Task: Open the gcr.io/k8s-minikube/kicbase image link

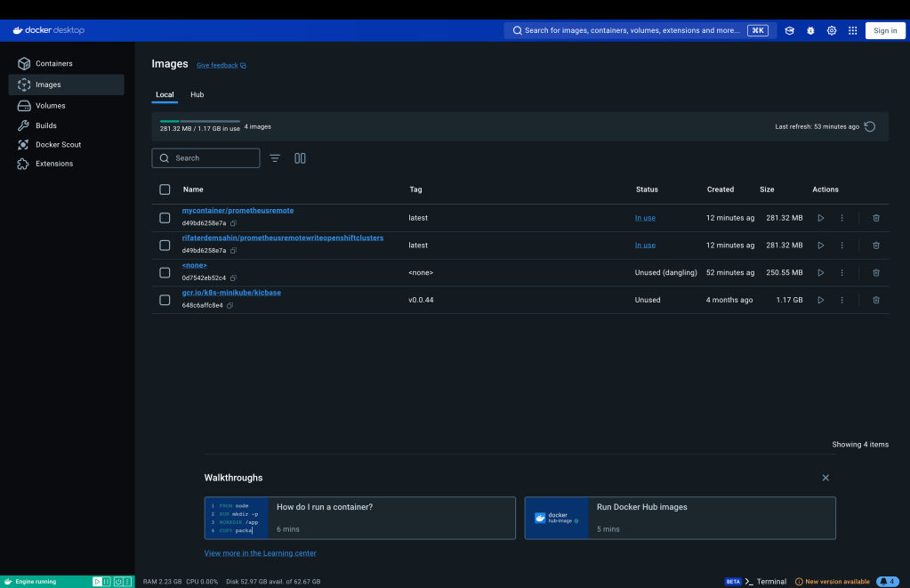Action: pyautogui.click(x=231, y=293)
